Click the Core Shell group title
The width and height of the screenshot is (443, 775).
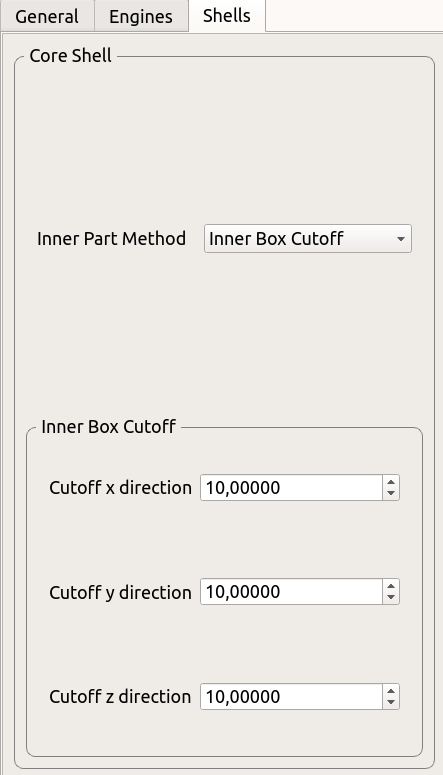click(x=71, y=55)
